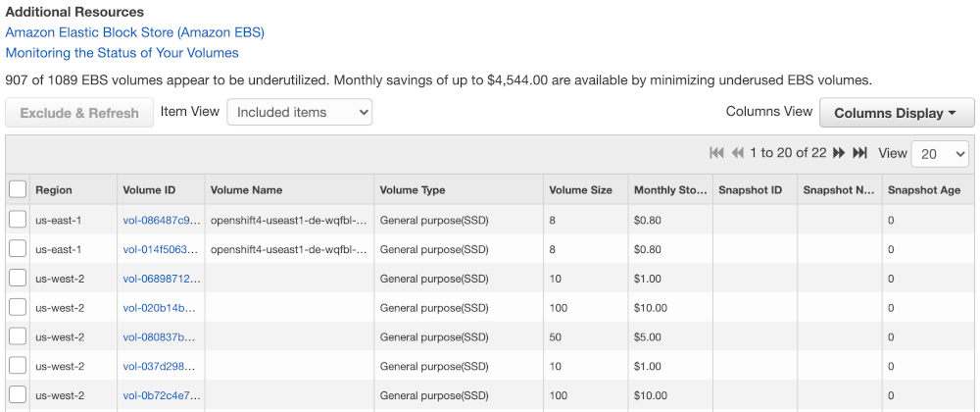The width and height of the screenshot is (980, 412).
Task: Sort by the Volume Size column
Action: (x=581, y=190)
